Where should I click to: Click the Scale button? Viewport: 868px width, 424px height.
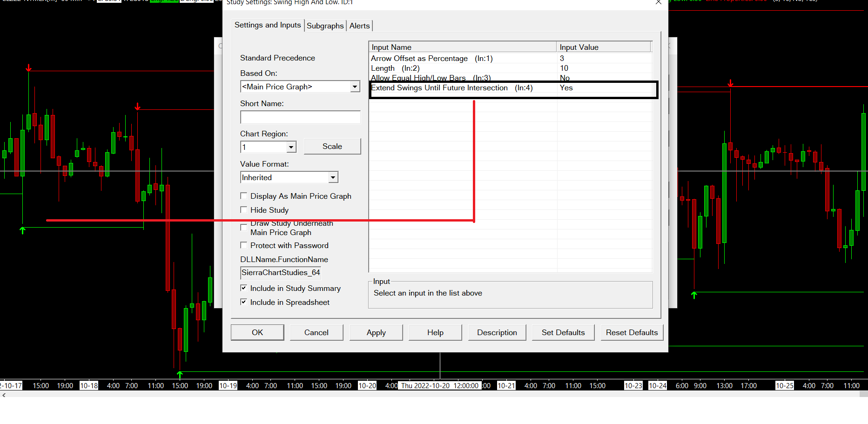(332, 146)
